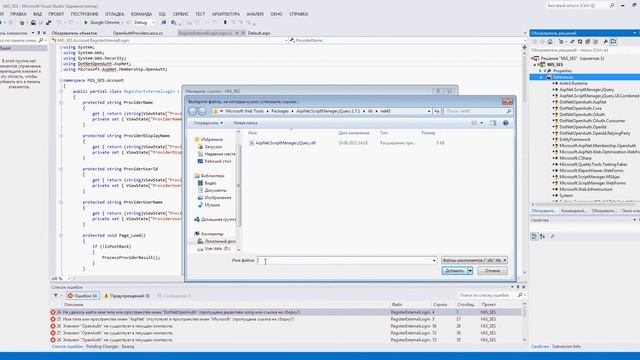Click the search box in file dialog
This screenshot has height=360, width=640.
click(x=478, y=111)
